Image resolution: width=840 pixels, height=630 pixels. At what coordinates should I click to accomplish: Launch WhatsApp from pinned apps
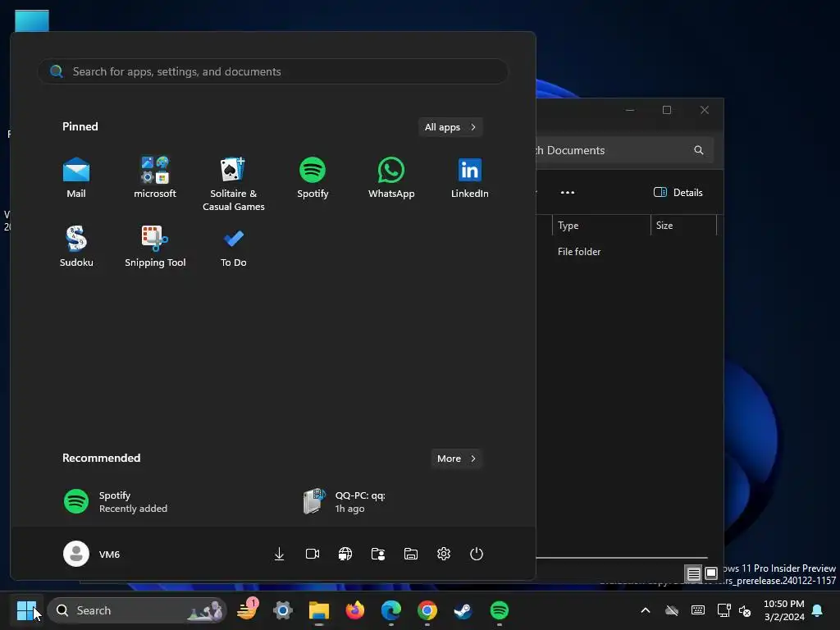[391, 177]
